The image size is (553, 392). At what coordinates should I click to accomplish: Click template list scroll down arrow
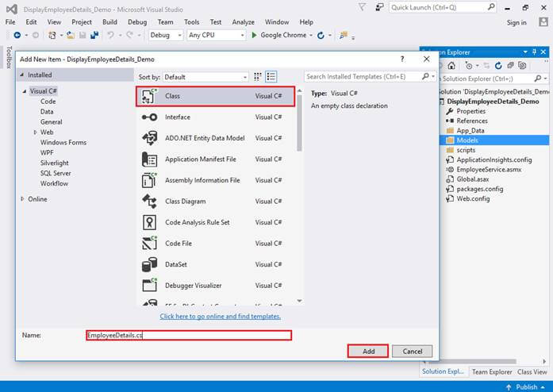click(299, 301)
